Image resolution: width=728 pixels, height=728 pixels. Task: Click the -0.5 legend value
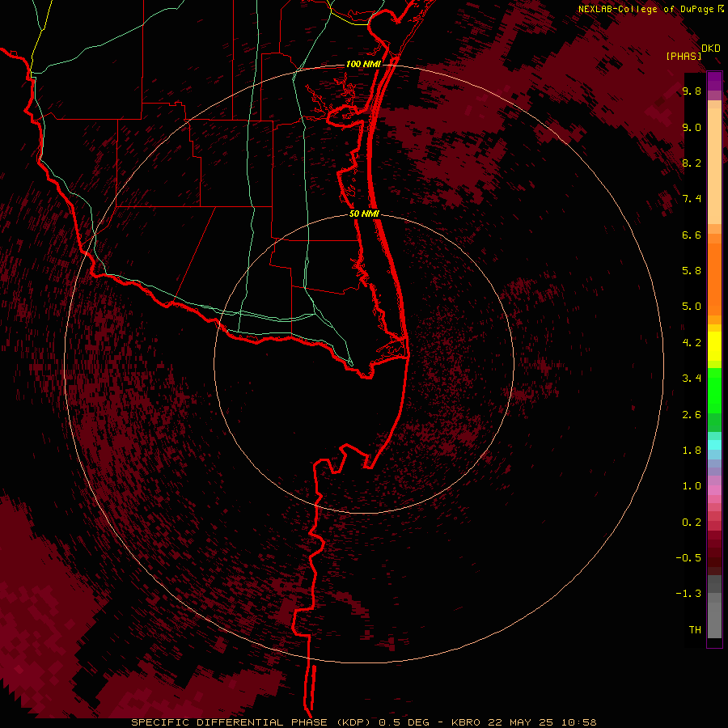tap(688, 558)
